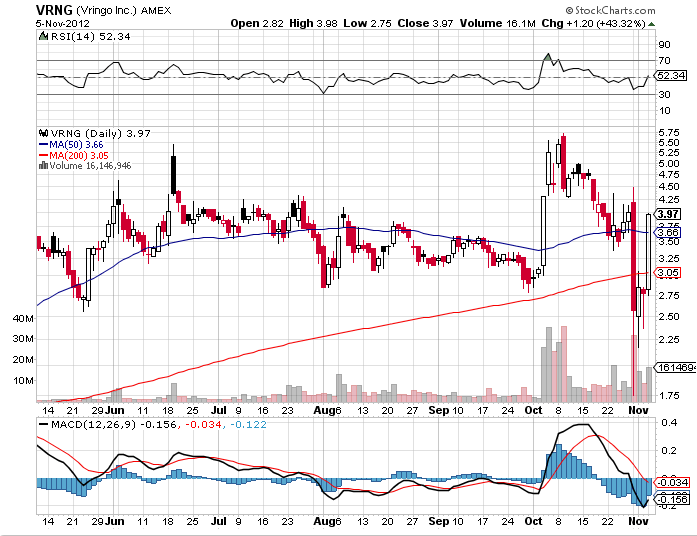The height and width of the screenshot is (536, 697).
Task: Click the 'Volume 16.1M' value in the header
Action: [x=497, y=24]
